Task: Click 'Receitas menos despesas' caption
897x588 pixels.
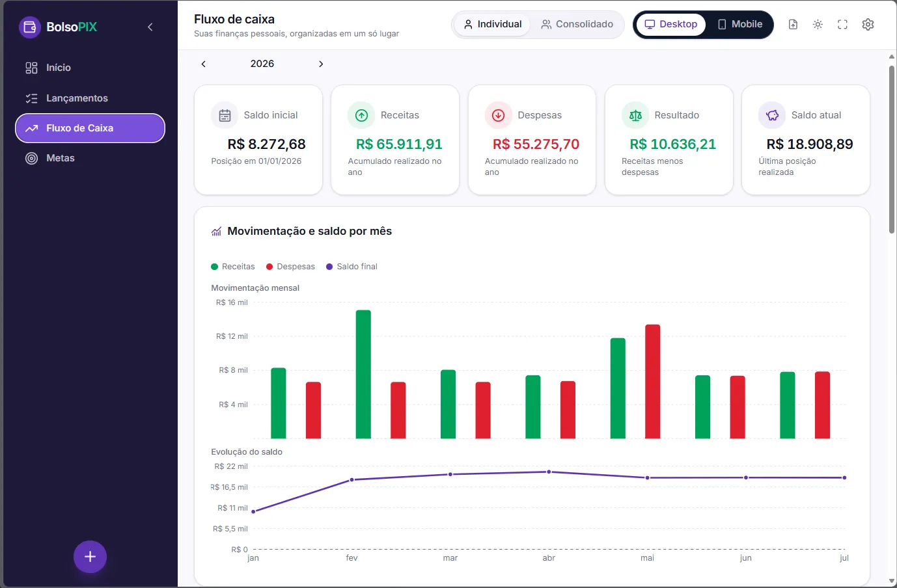Action: (x=652, y=167)
